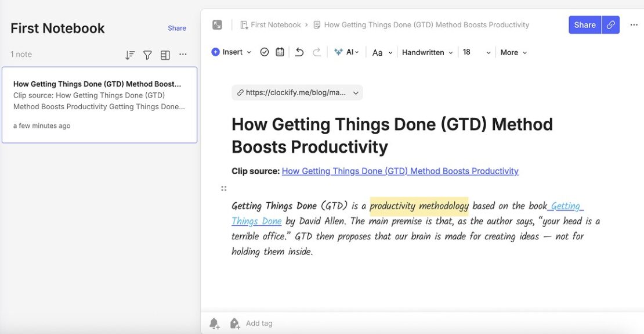Click the expand note to full screen icon
The width and height of the screenshot is (644, 334).
click(x=217, y=24)
